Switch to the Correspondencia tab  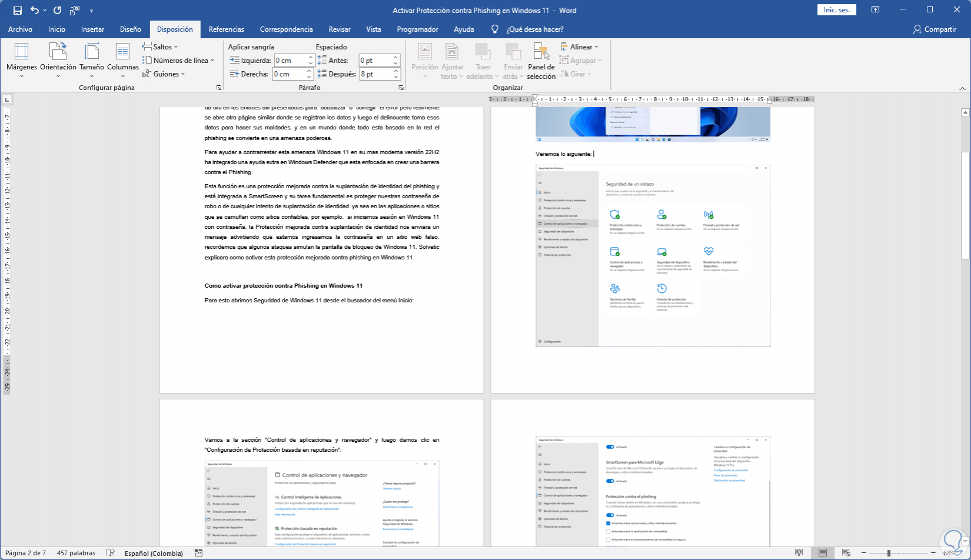click(x=287, y=29)
